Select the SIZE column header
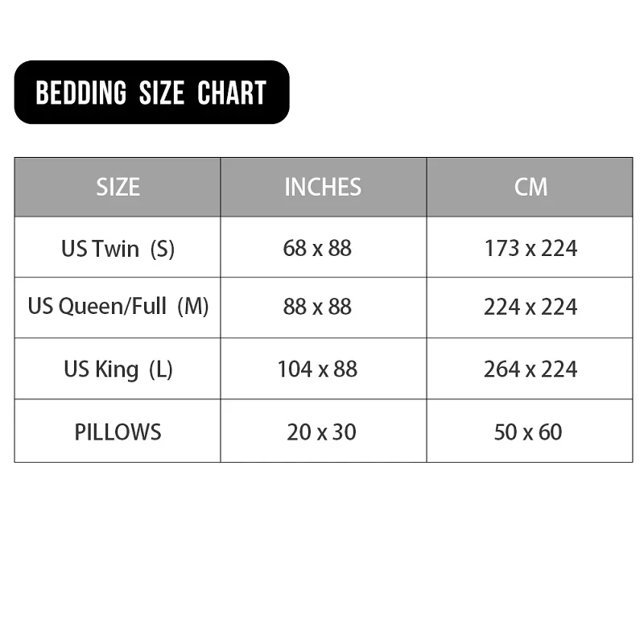Screen dimensions: 644x644 pyautogui.click(x=118, y=187)
